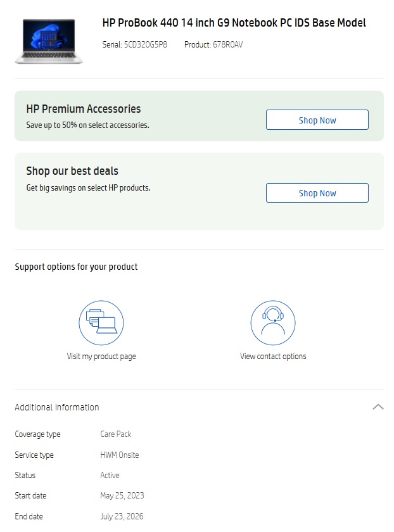Click the Support options for your product heading
Screen dimensions: 394x532
[x=77, y=267]
